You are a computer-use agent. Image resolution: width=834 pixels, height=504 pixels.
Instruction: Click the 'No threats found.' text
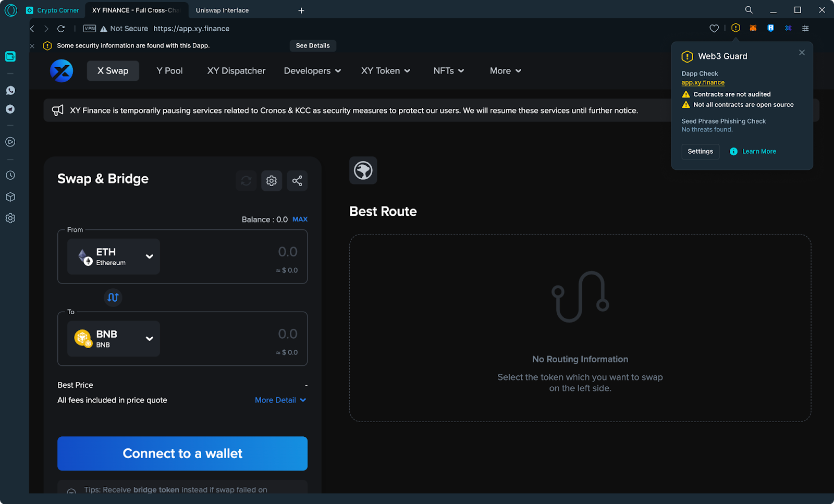click(x=707, y=130)
